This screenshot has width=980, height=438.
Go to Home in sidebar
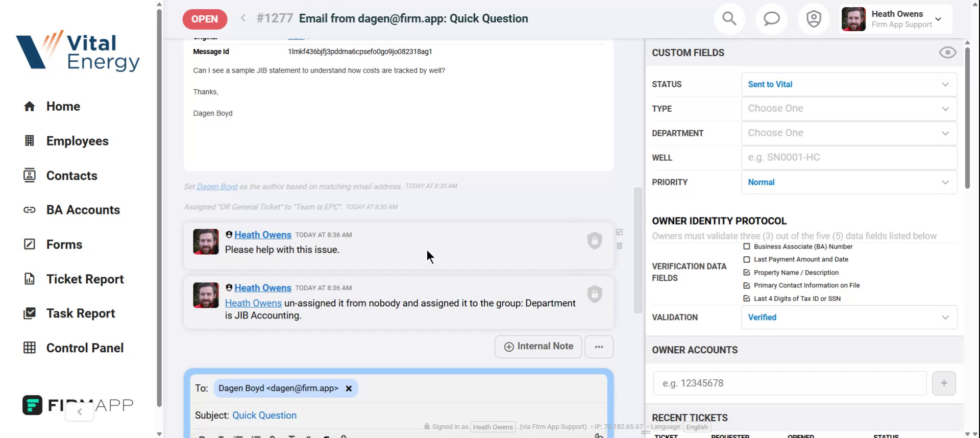pos(63,106)
